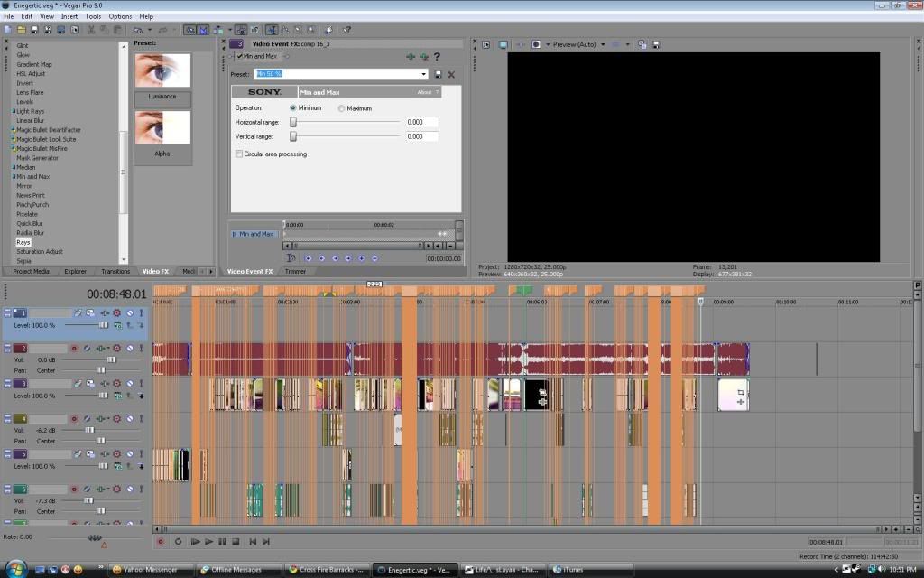Screen dimensions: 924x578
Task: Click record button in the transport bar
Action: click(x=161, y=542)
